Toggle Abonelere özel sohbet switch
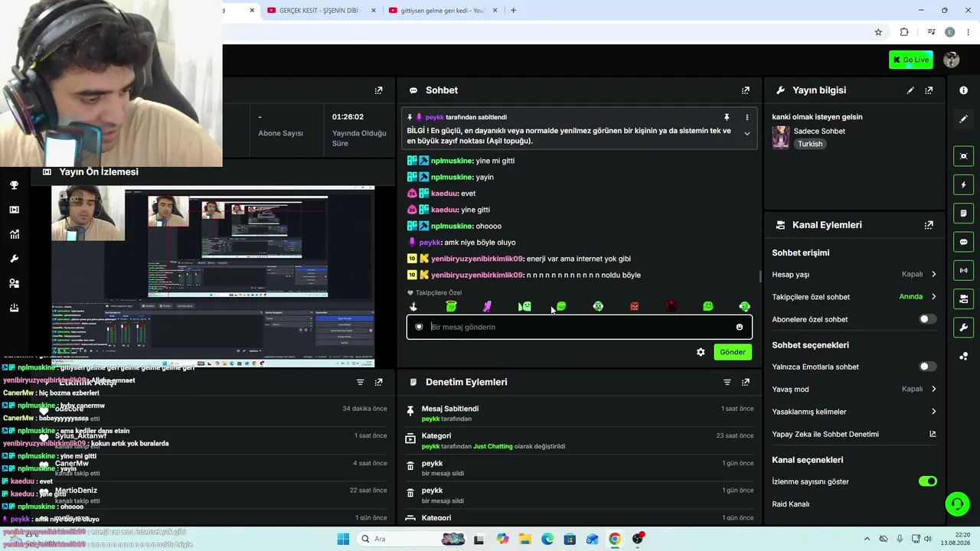The image size is (980, 551). coord(927,319)
